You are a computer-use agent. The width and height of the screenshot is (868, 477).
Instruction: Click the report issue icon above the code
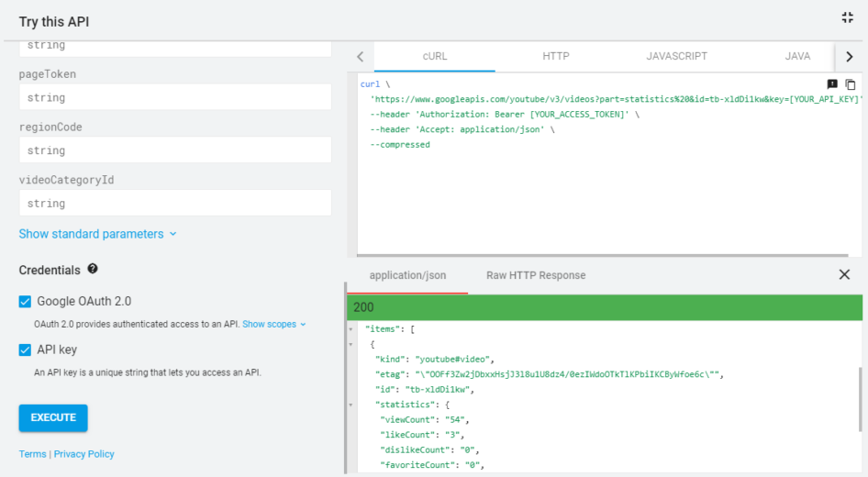[832, 84]
